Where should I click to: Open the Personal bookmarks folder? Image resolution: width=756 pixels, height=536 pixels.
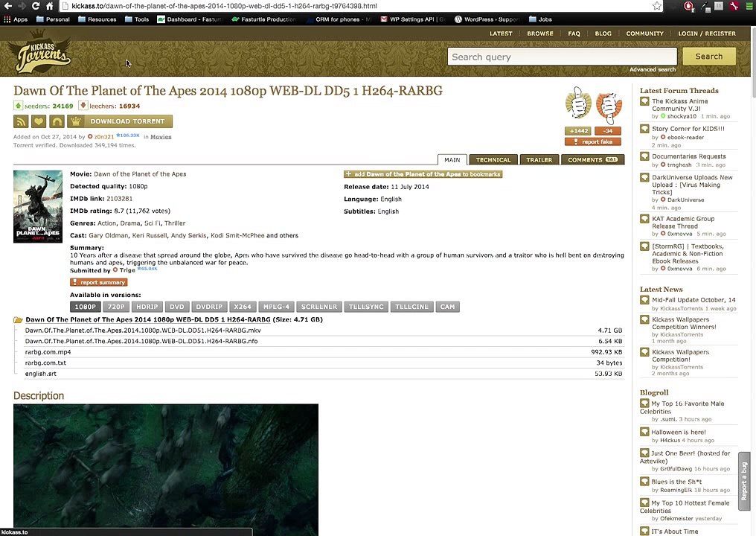click(x=53, y=19)
